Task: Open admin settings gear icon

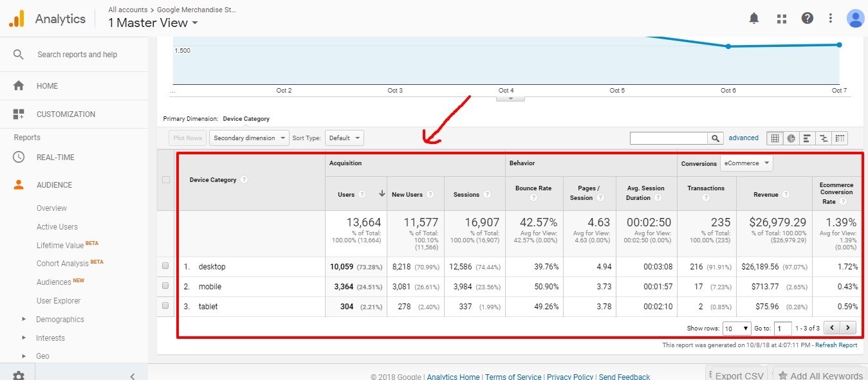Action: (x=19, y=375)
